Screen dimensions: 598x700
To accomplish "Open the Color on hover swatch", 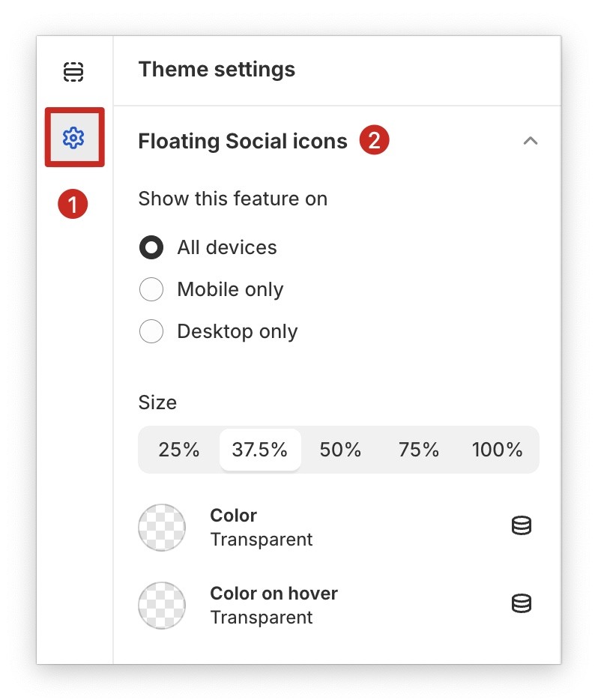I will [162, 606].
